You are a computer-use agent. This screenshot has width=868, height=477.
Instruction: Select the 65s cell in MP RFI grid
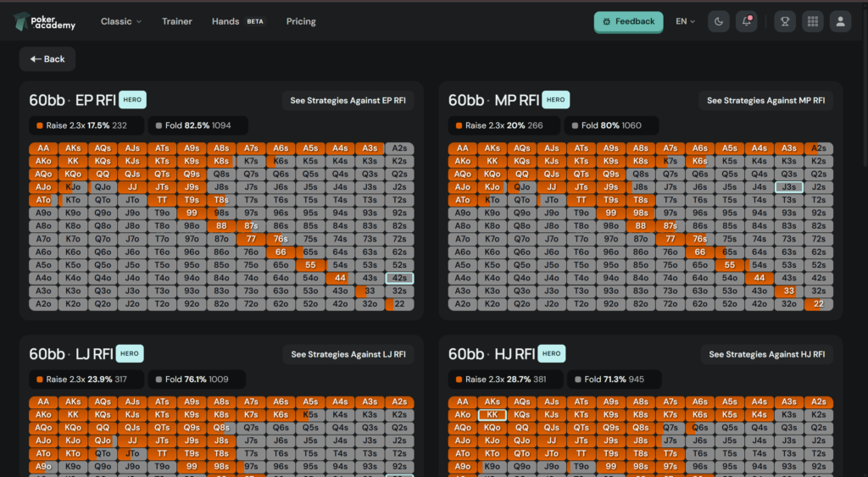730,252
